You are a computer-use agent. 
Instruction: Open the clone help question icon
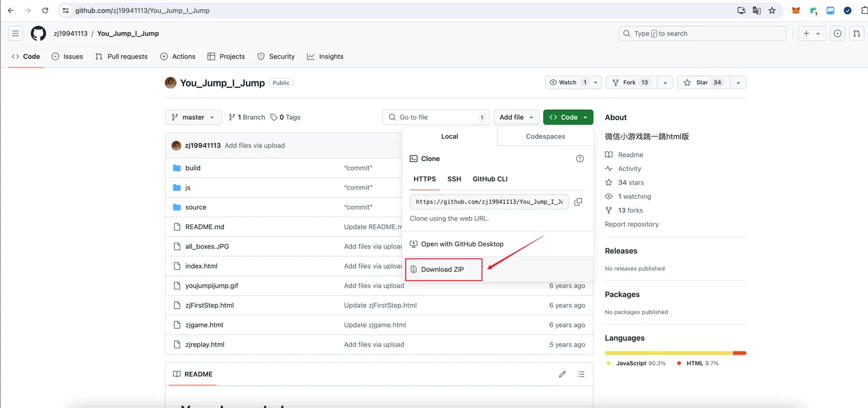coord(580,158)
